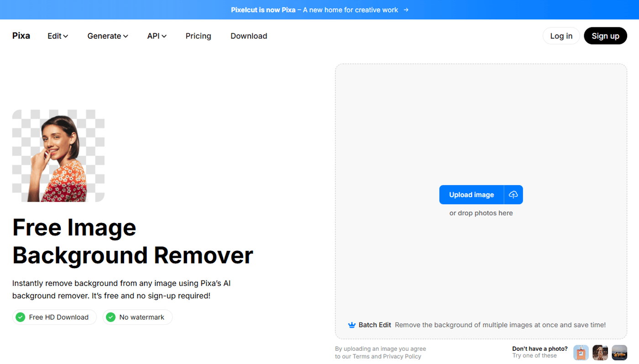This screenshot has width=639, height=364.
Task: Click the Upload image button
Action: tap(471, 195)
